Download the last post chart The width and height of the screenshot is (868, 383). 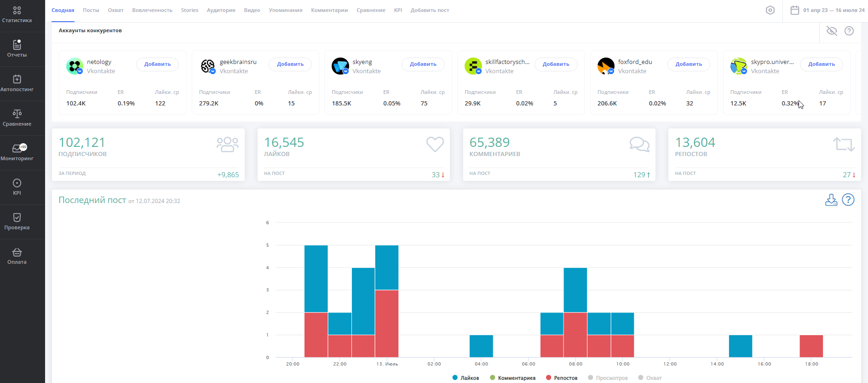click(x=831, y=200)
